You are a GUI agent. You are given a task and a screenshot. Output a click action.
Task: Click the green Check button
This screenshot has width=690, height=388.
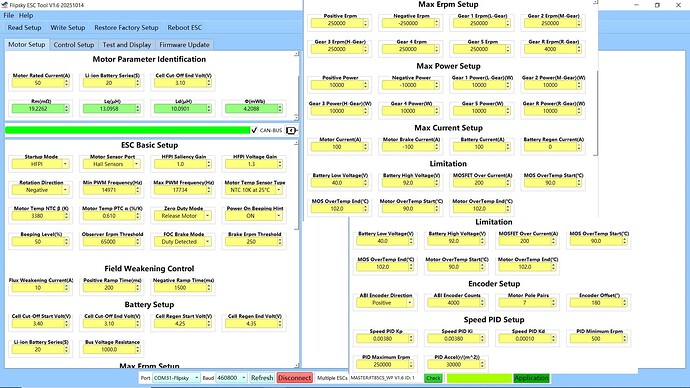(433, 378)
